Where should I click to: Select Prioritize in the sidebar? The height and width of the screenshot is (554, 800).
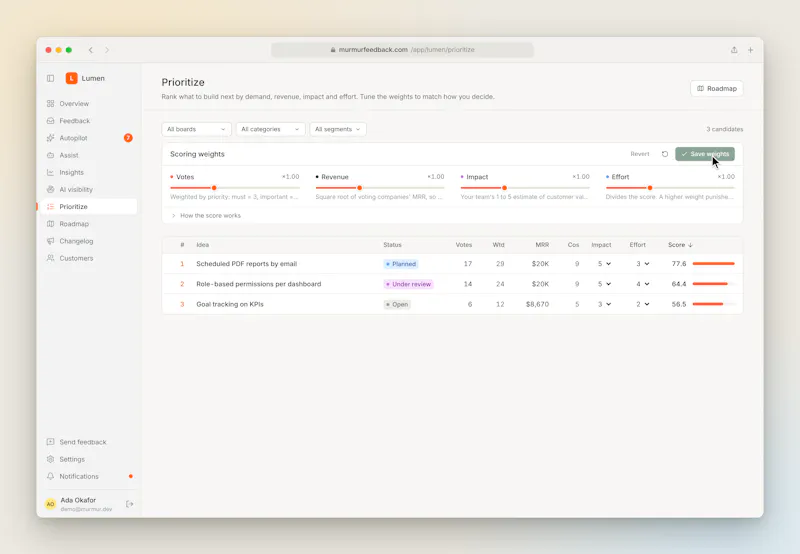click(x=90, y=207)
